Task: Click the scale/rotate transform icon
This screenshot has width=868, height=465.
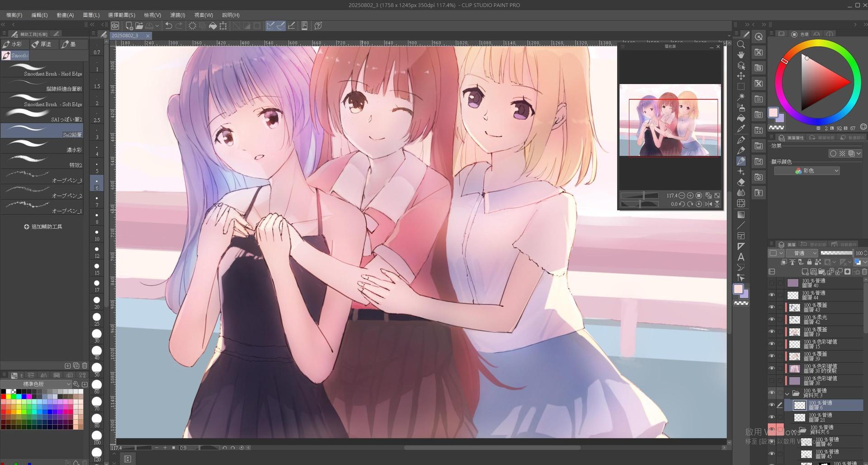Action: (x=223, y=26)
